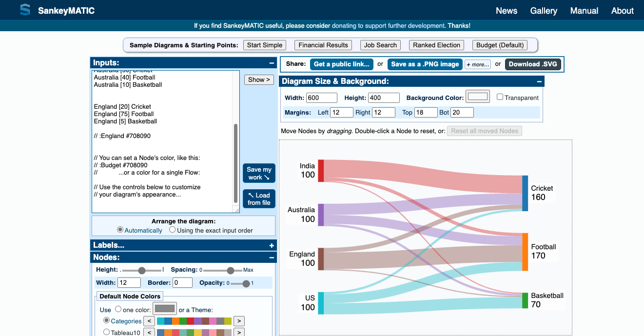Click 'Get a public link...'
Image resolution: width=644 pixels, height=336 pixels.
[341, 64]
